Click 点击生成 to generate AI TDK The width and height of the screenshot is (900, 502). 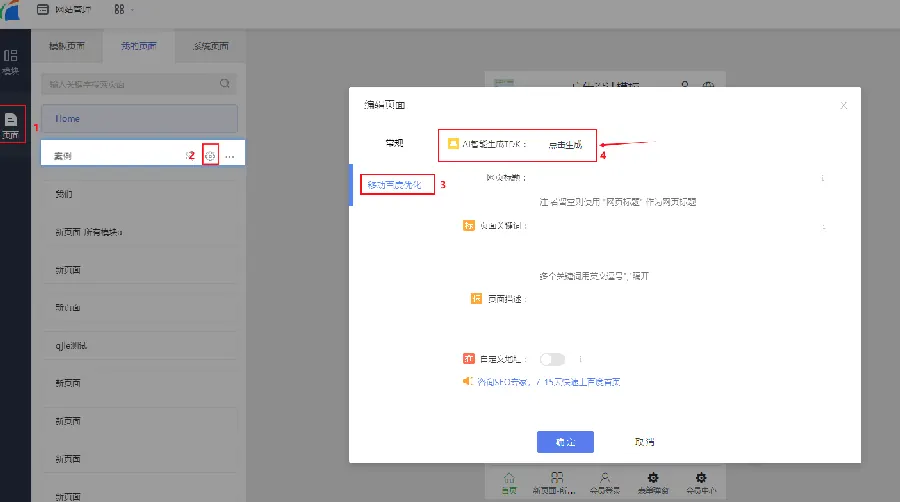point(565,145)
